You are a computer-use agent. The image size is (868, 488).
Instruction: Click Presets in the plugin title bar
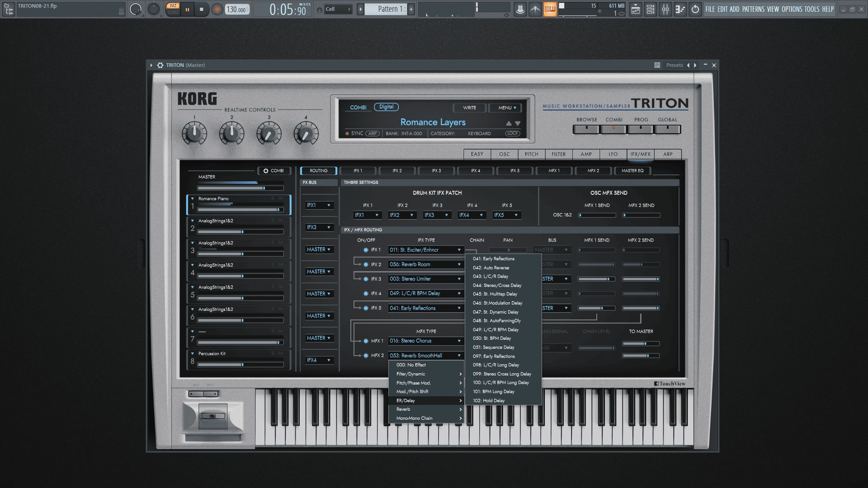click(675, 65)
